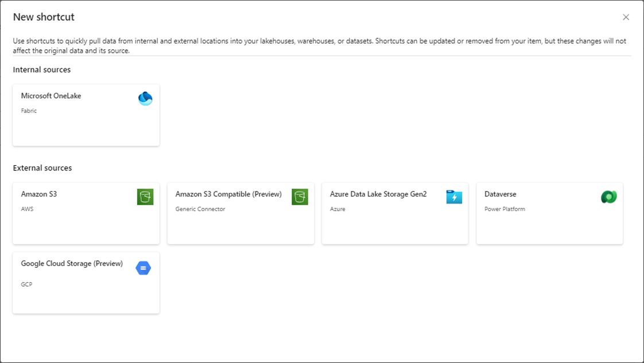The height and width of the screenshot is (363, 644).
Task: Click the GCP label under Google Cloud
Action: [x=26, y=284]
